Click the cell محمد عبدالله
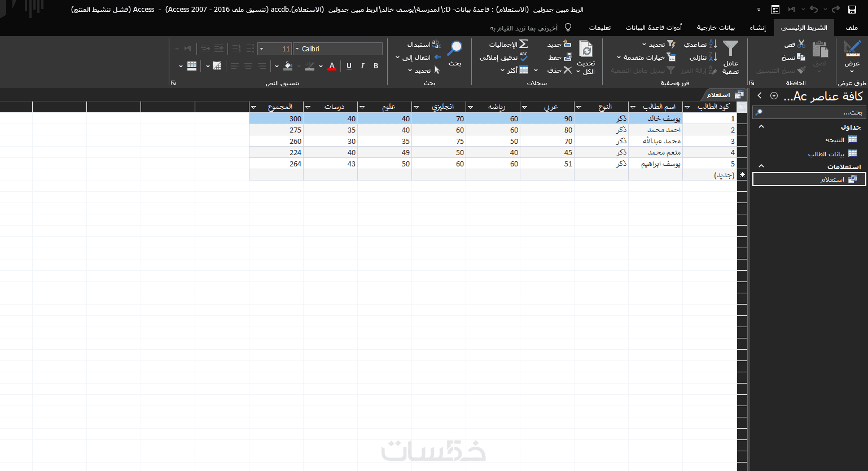 tap(656, 141)
